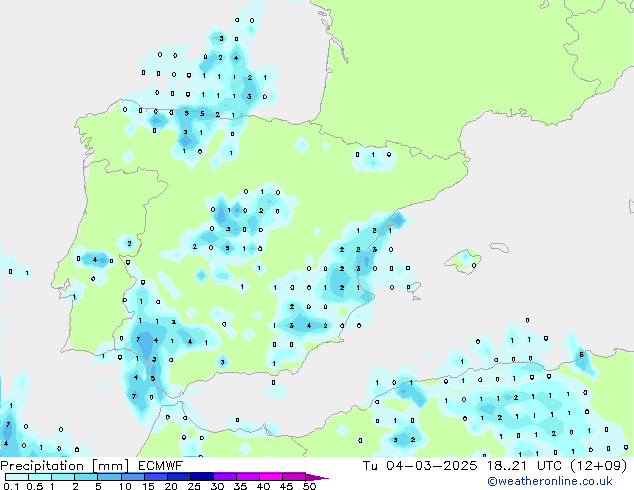Click the date 'Tu 04-03-2025'
The image size is (634, 490).
(x=420, y=466)
